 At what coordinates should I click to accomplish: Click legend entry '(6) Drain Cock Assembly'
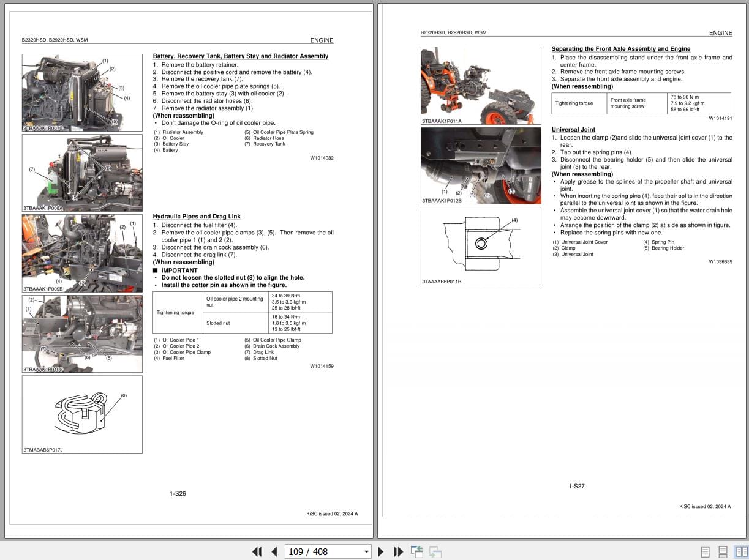[272, 346]
